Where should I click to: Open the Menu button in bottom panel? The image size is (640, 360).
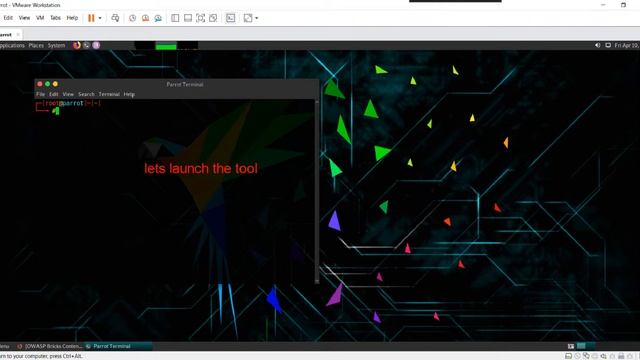tap(5, 346)
